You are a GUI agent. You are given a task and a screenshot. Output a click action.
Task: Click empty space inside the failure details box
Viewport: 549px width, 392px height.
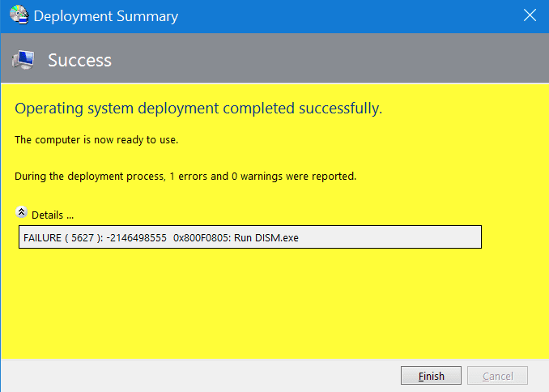[389, 237]
